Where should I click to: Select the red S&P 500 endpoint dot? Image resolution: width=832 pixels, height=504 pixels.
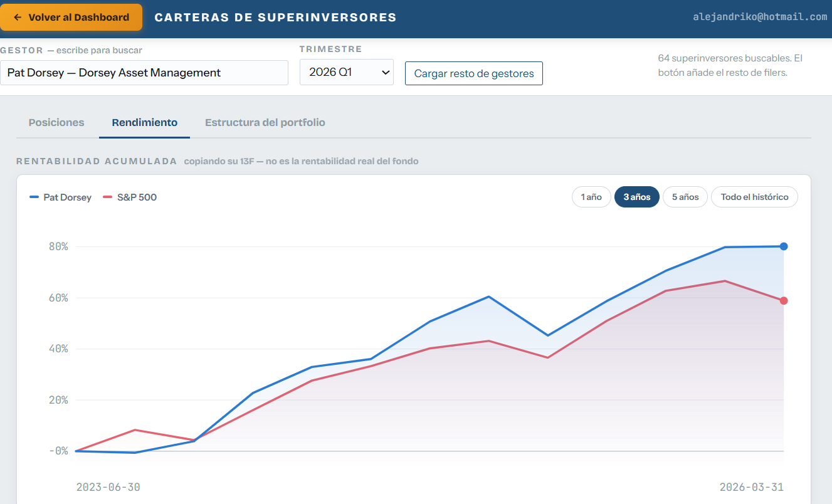coord(784,301)
